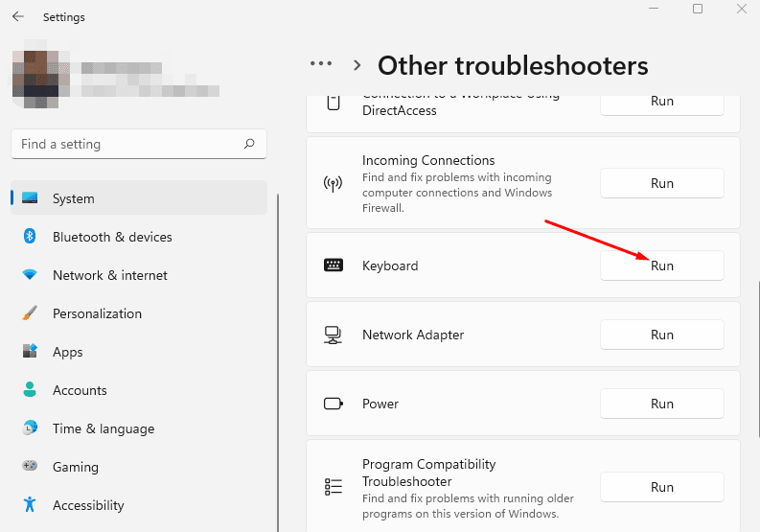Viewport: 760px width, 532px height.
Task: Click the Power battery icon
Action: (x=334, y=404)
